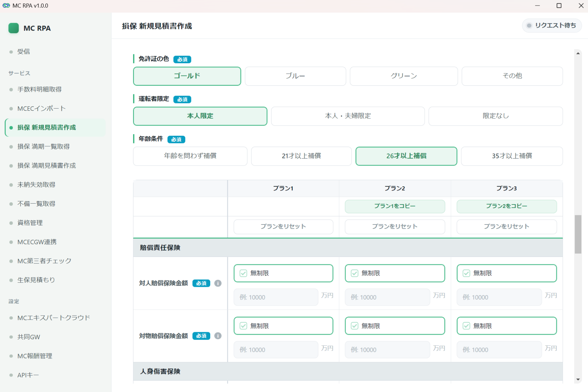
Task: Toggle 無制限 checkbox for 対物賠償 Plan 3
Action: [467, 326]
